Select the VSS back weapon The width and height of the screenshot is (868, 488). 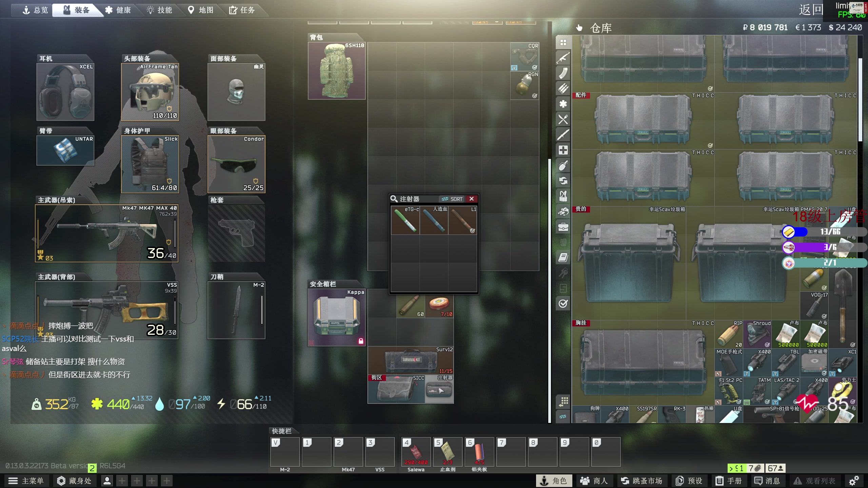pos(106,310)
